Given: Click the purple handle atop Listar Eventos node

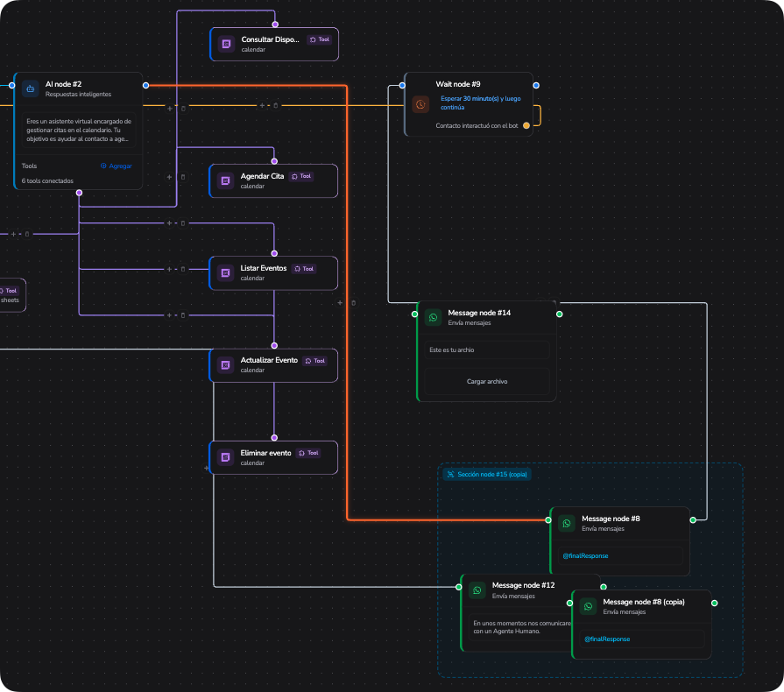Looking at the screenshot, I should coord(274,253).
